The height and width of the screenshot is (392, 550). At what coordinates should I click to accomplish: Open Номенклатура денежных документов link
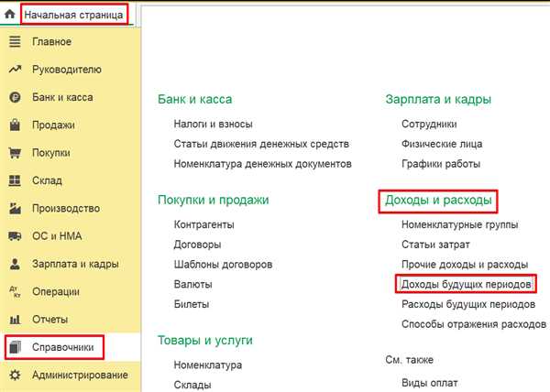263,164
